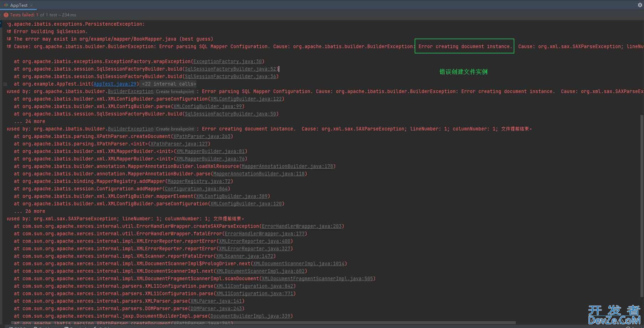Open the ExceptionFactory.java:30 link
Viewport: 644px width, 328px height.
(x=228, y=62)
